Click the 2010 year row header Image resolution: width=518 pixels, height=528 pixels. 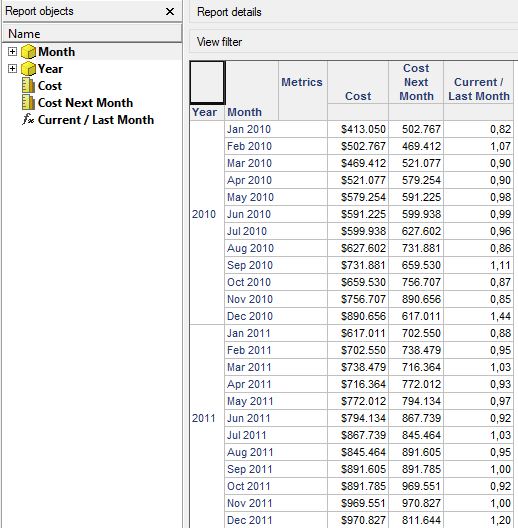tap(204, 214)
